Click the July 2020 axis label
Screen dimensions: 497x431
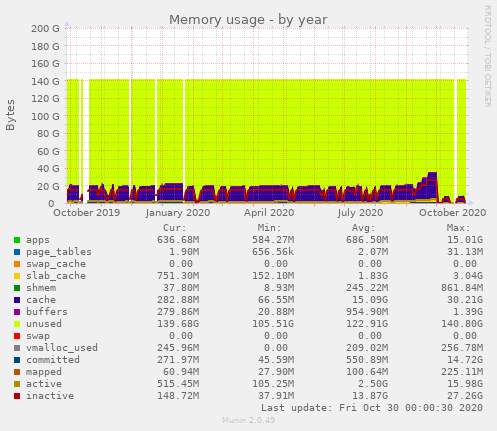click(360, 213)
